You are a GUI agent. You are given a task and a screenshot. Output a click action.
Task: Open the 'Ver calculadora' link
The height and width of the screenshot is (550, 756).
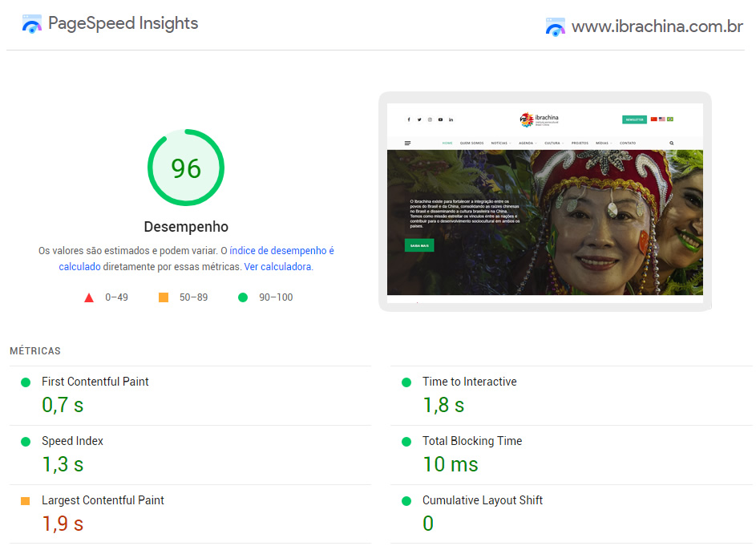pyautogui.click(x=277, y=266)
